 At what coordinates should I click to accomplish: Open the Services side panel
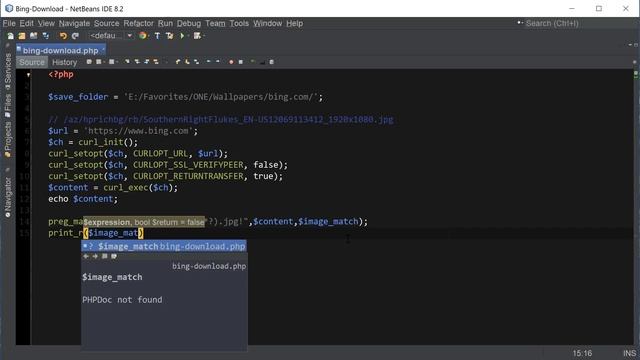point(8,70)
